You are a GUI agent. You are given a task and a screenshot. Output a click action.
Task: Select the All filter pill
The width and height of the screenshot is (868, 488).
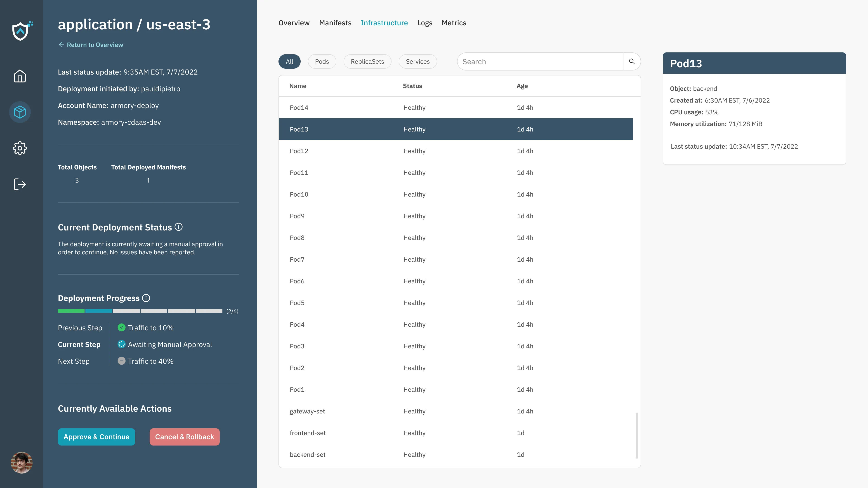[289, 61]
